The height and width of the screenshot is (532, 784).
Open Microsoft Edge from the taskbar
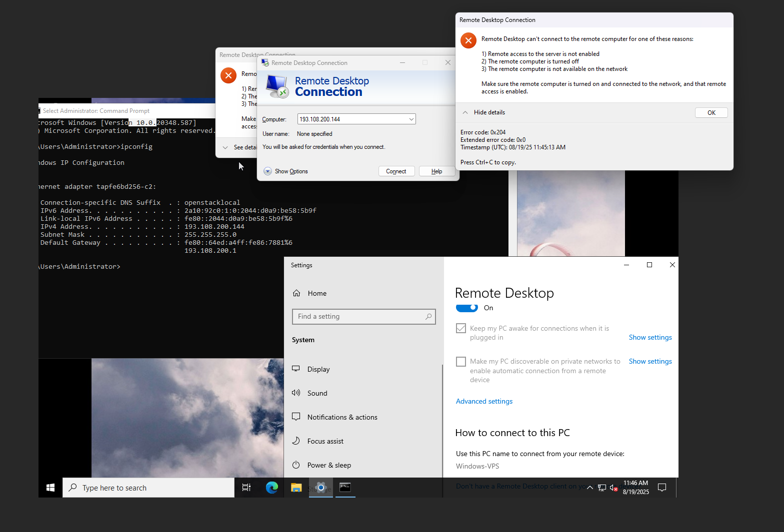[271, 488]
